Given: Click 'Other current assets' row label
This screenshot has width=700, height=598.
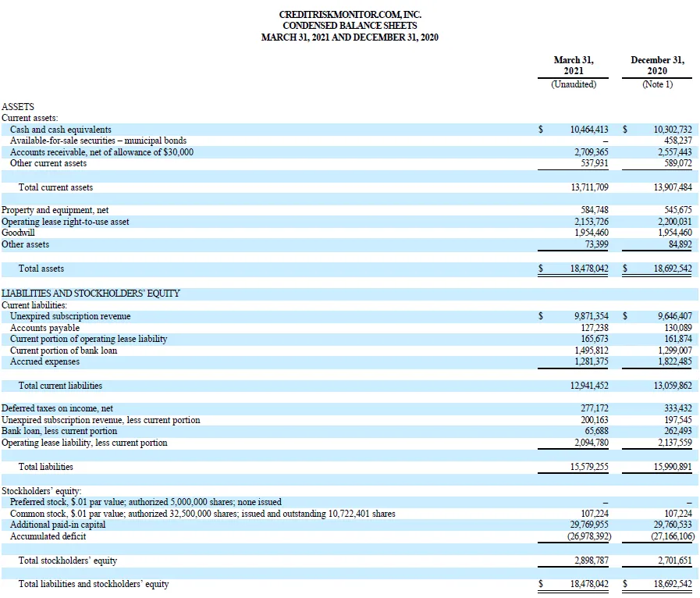Looking at the screenshot, I should tap(48, 163).
